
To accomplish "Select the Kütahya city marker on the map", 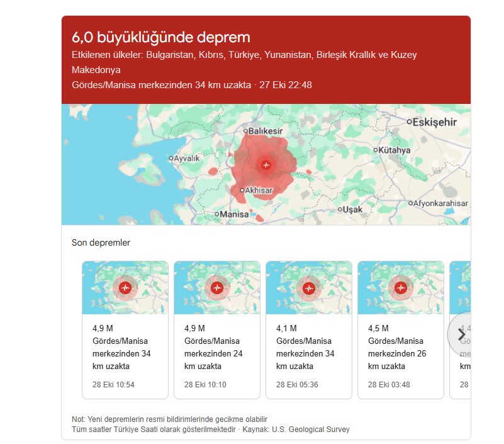I will click(376, 151).
